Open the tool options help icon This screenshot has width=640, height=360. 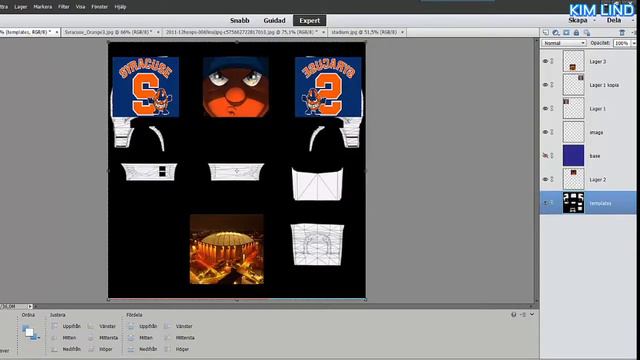513,314
